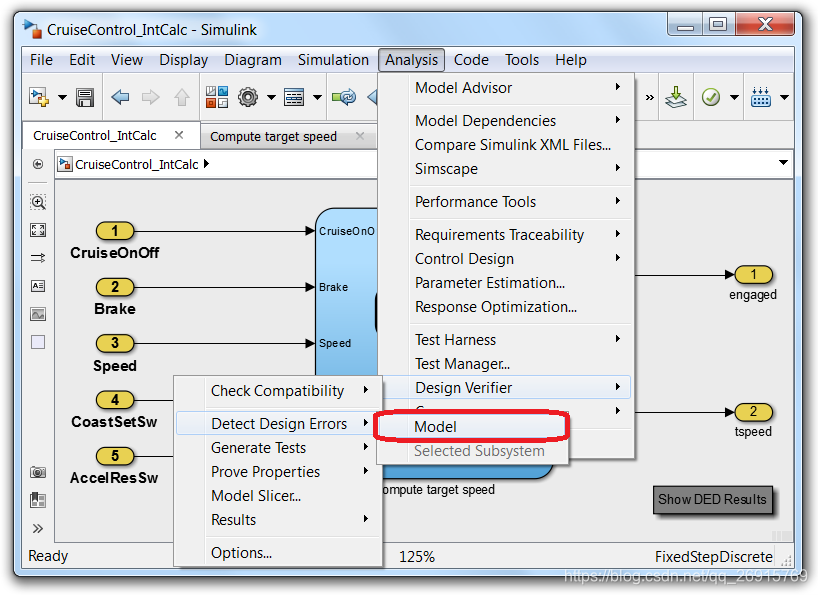
Task: Expand the palette with the bottom chevron
Action: [38, 528]
